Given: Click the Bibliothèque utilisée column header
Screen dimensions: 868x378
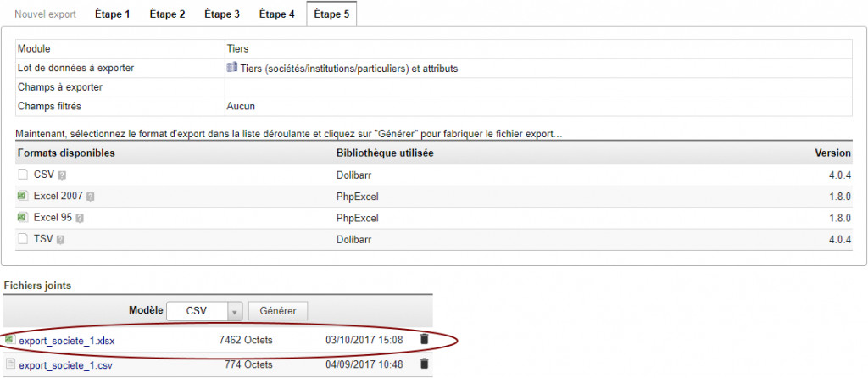Looking at the screenshot, I should tap(385, 153).
